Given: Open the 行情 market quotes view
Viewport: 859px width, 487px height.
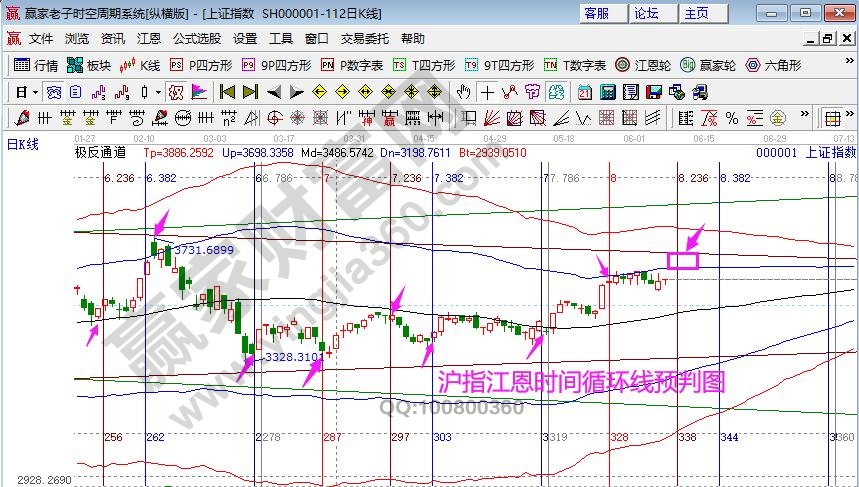Looking at the screenshot, I should point(35,65).
